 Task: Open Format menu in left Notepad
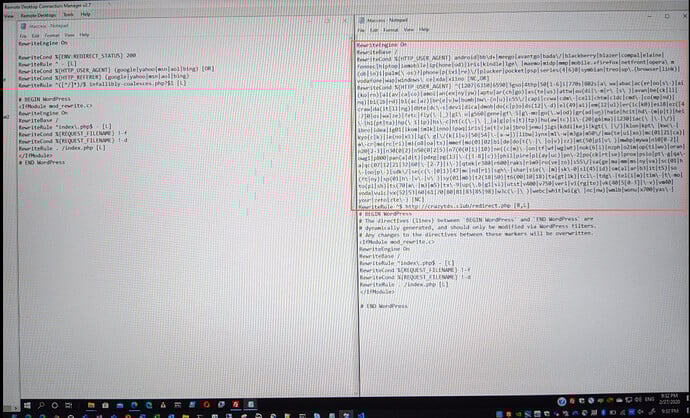(51, 35)
